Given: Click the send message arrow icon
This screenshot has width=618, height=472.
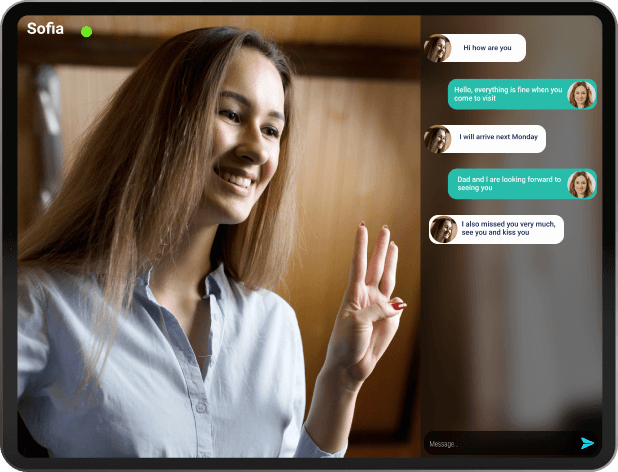Looking at the screenshot, I should 587,443.
